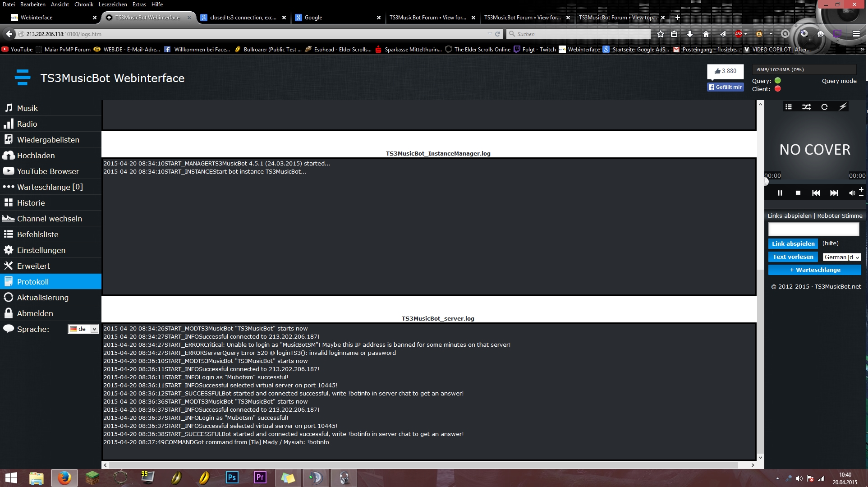Open the German voice language dropdown
This screenshot has width=868, height=487.
[841, 257]
